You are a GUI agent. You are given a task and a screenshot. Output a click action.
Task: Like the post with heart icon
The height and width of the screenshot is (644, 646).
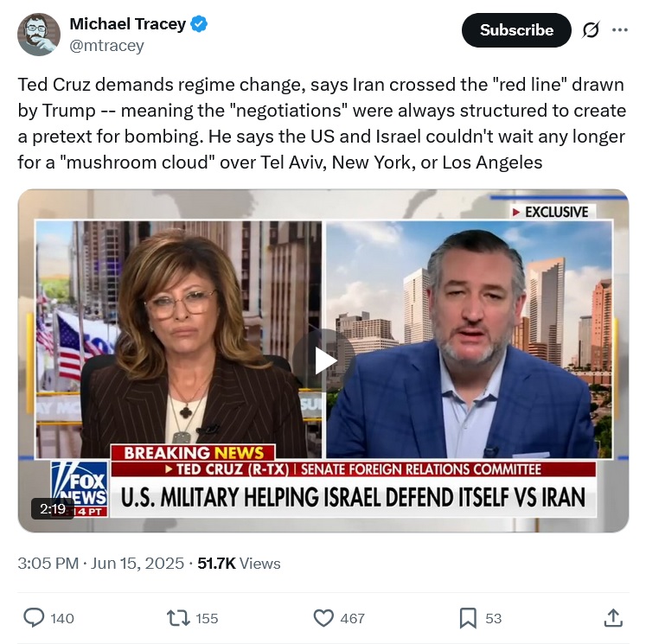coord(323,618)
